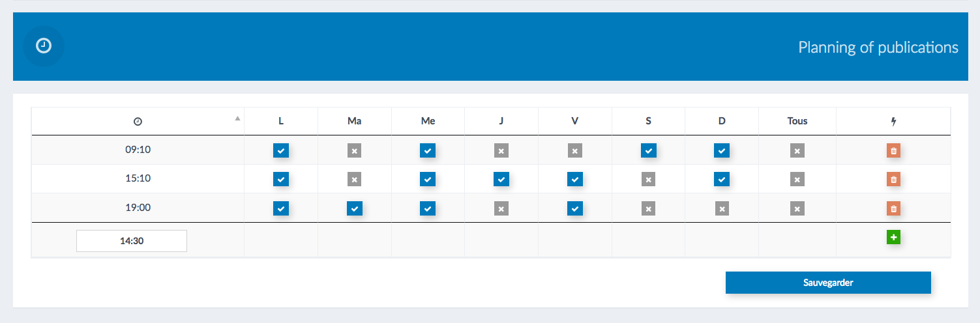Enable Thursday (J) for 19:00
Screen dimensions: 980x323
[x=501, y=208]
